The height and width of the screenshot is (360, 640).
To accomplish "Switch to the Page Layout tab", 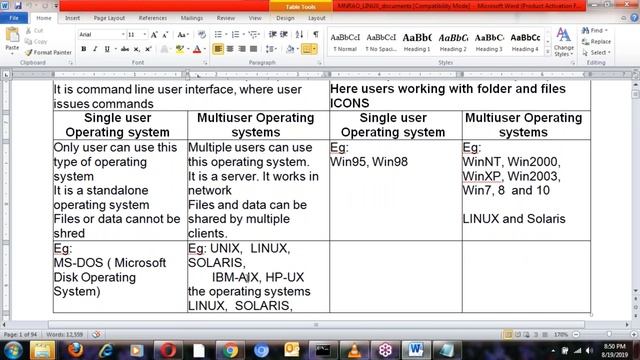I will [x=109, y=18].
